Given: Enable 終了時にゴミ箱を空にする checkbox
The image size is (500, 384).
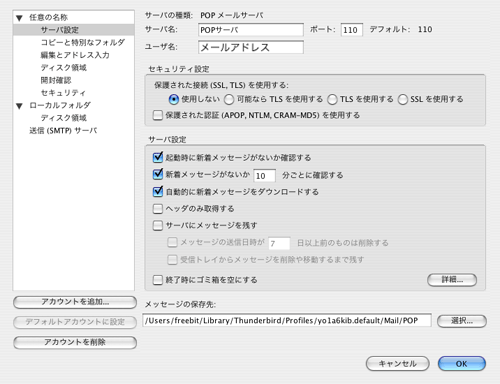Looking at the screenshot, I should (158, 280).
